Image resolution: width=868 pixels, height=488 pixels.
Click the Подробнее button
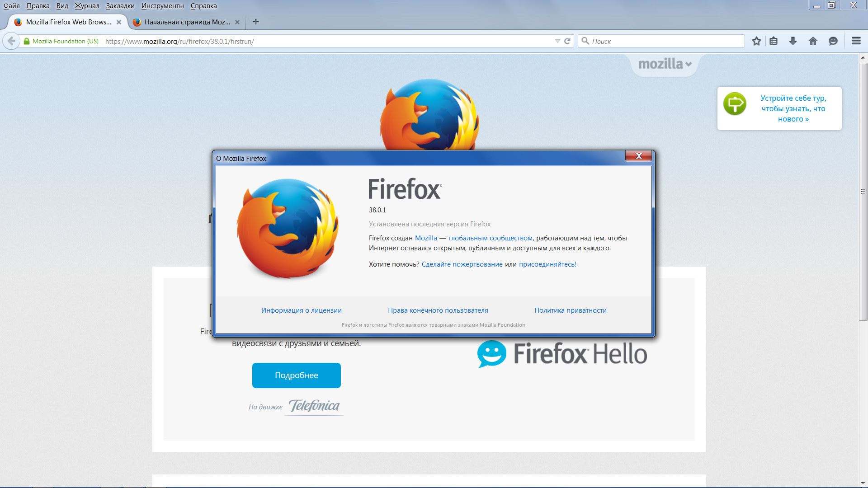point(297,375)
